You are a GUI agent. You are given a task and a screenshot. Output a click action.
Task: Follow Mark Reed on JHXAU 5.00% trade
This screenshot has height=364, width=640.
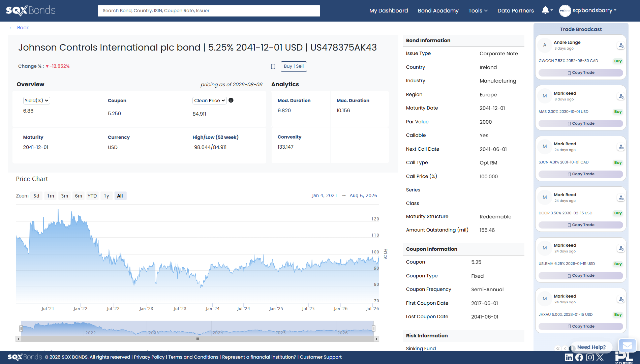[x=621, y=299]
